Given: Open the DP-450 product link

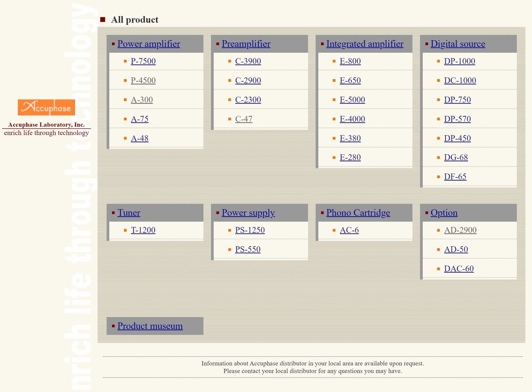Looking at the screenshot, I should coord(458,138).
